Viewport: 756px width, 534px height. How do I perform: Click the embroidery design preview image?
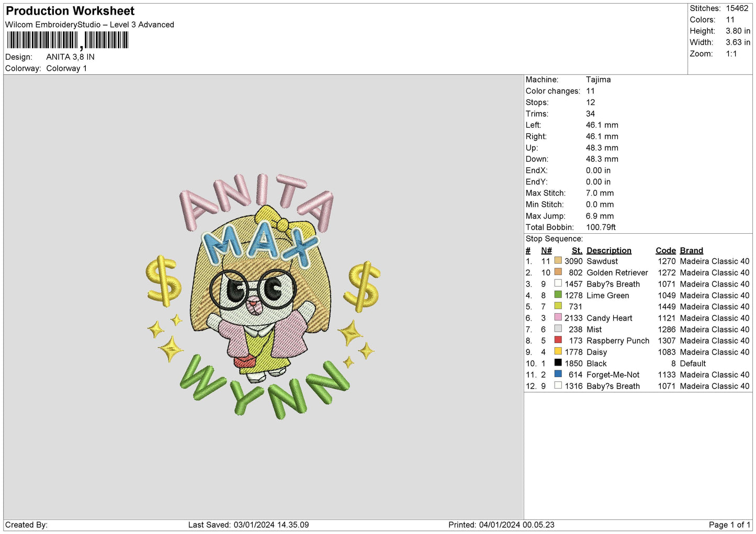[x=263, y=296]
